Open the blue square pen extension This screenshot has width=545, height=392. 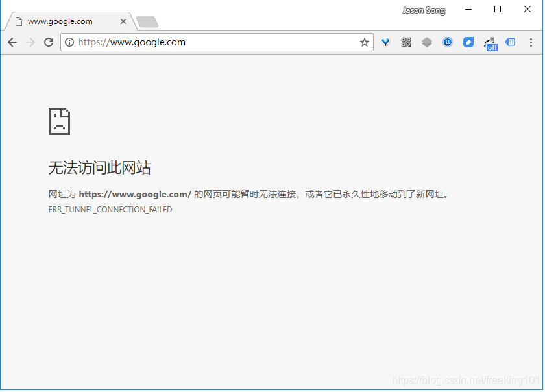[468, 42]
